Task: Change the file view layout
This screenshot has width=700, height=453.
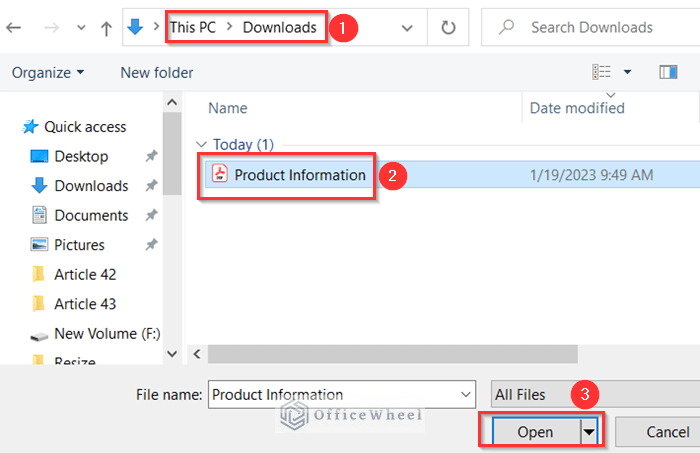Action: coord(601,72)
